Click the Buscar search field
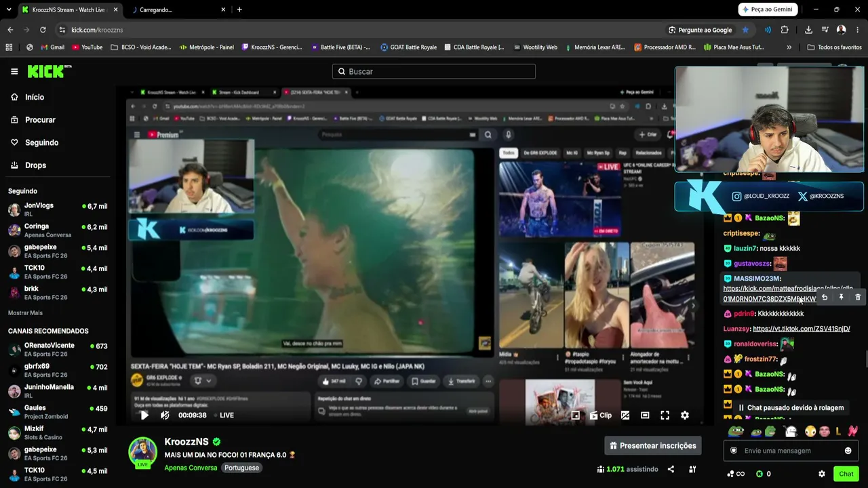 tap(434, 71)
